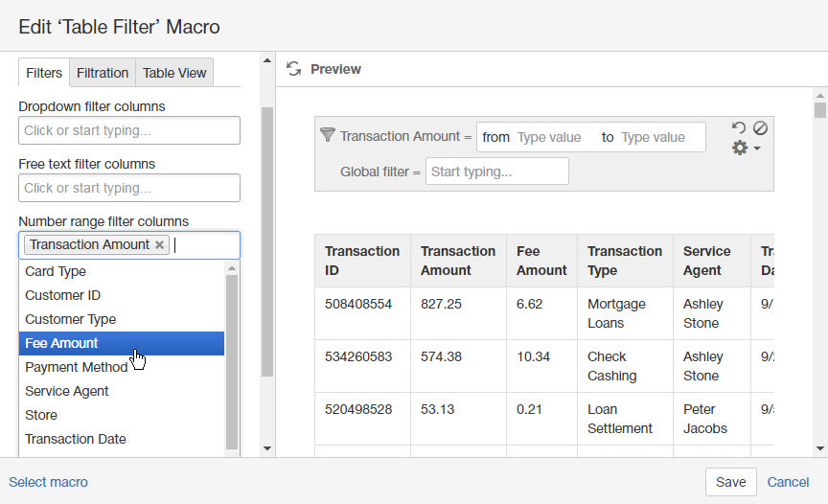Viewport: 828px width, 504px height.
Task: Click the clear all filters icon
Action: (760, 127)
